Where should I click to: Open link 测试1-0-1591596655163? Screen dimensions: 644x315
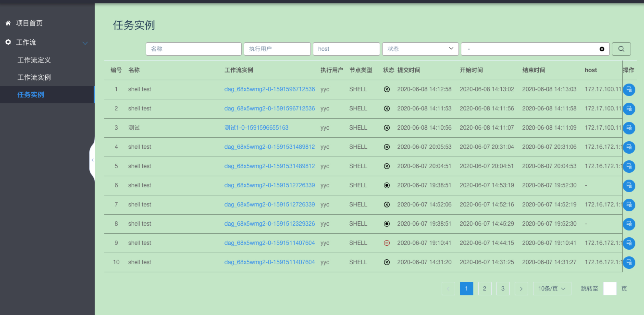pyautogui.click(x=256, y=128)
